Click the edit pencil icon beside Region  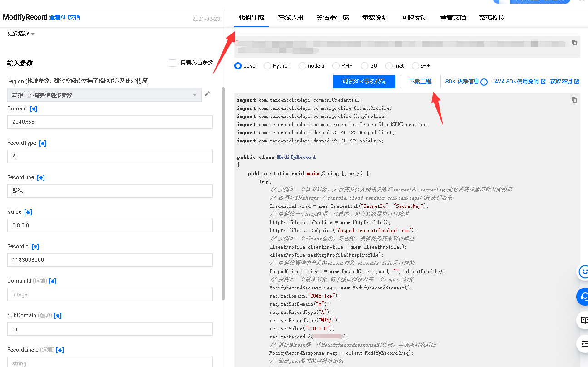[x=207, y=94]
